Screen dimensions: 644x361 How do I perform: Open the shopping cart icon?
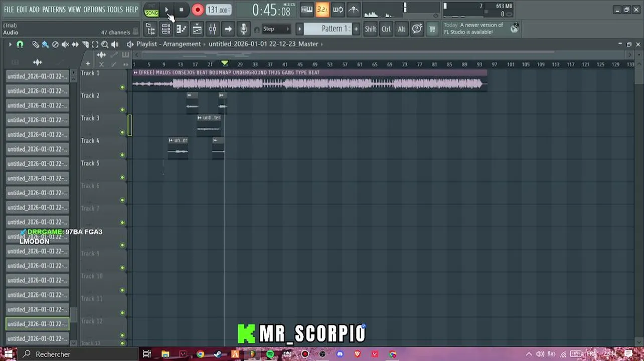pyautogui.click(x=432, y=29)
